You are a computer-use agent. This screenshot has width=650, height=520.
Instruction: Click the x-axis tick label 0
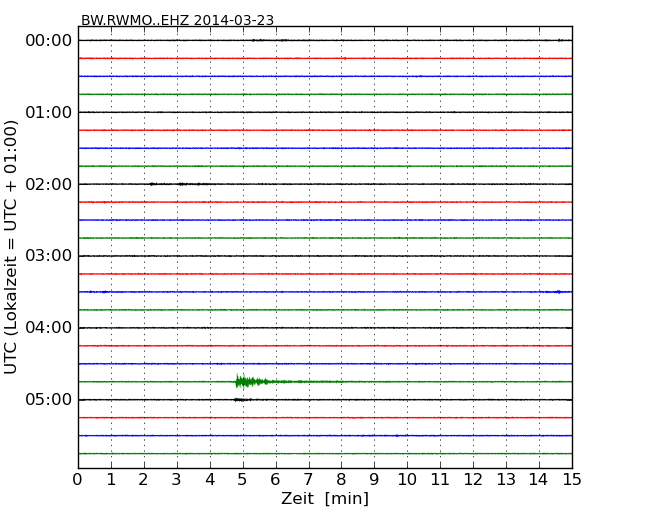coord(78,480)
